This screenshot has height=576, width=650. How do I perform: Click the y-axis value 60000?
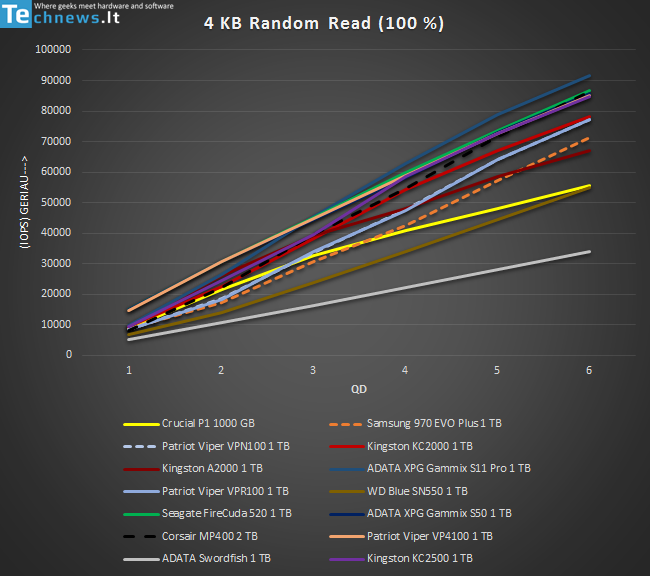56,172
